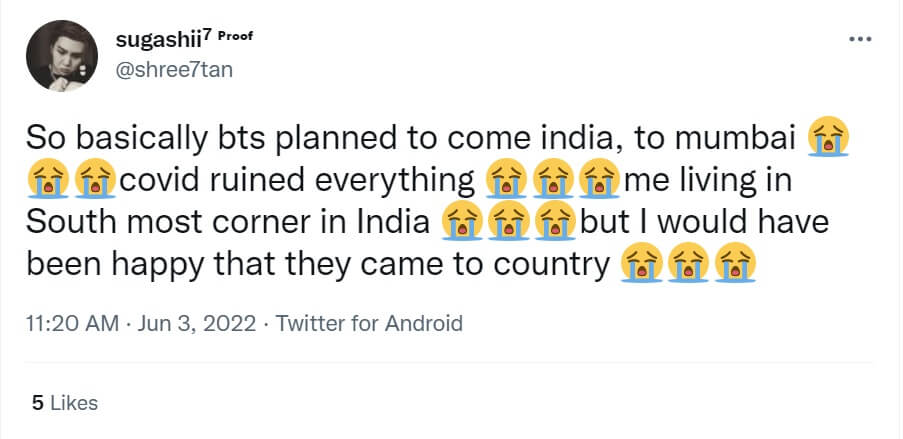The width and height of the screenshot is (903, 439).
Task: Click crying emoji right after "mumbai"
Action: 829,136
